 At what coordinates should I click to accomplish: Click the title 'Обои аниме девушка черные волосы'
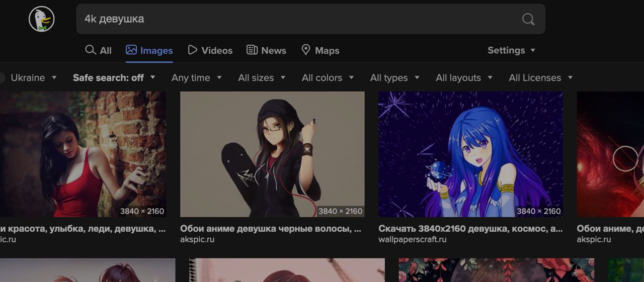270,229
